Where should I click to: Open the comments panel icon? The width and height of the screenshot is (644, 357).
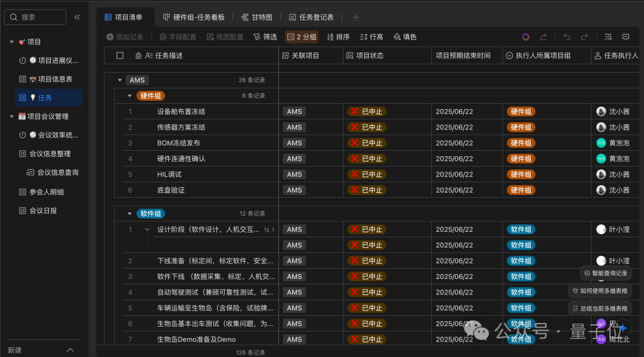[x=626, y=37]
